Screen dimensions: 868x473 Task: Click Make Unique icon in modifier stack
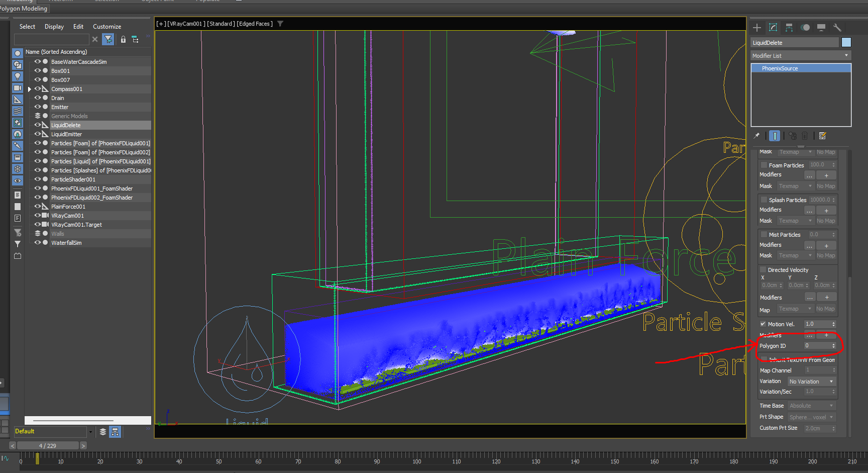tap(793, 136)
